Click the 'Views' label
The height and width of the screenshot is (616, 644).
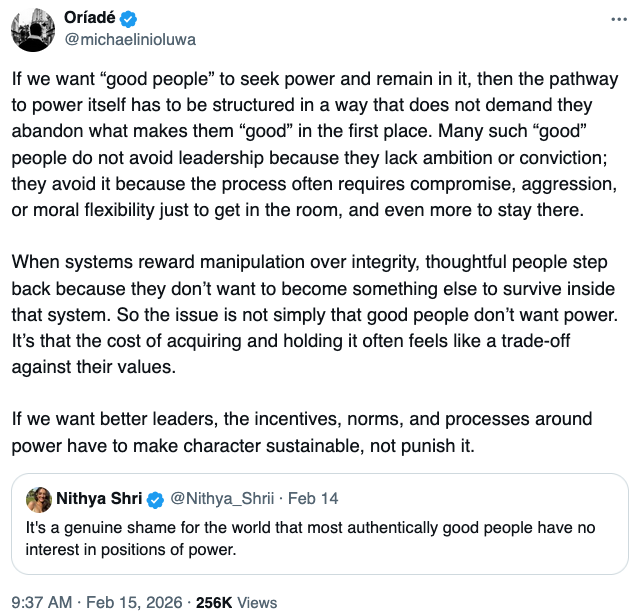pyautogui.click(x=258, y=602)
